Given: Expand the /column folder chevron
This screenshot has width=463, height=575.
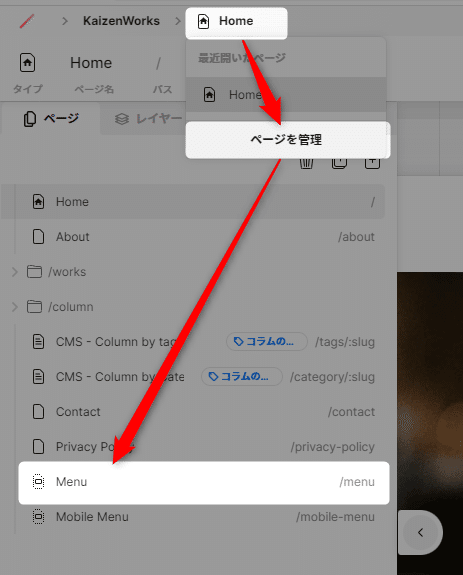Looking at the screenshot, I should click(x=15, y=307).
